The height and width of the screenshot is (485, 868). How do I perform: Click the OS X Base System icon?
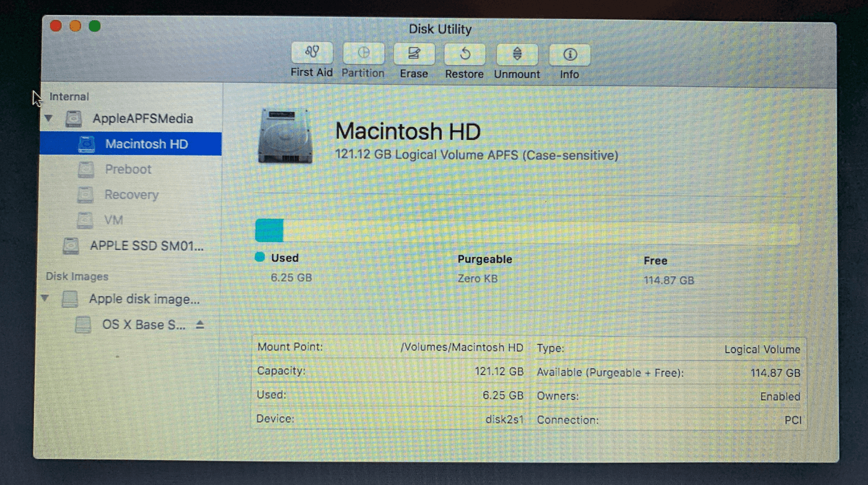point(83,325)
